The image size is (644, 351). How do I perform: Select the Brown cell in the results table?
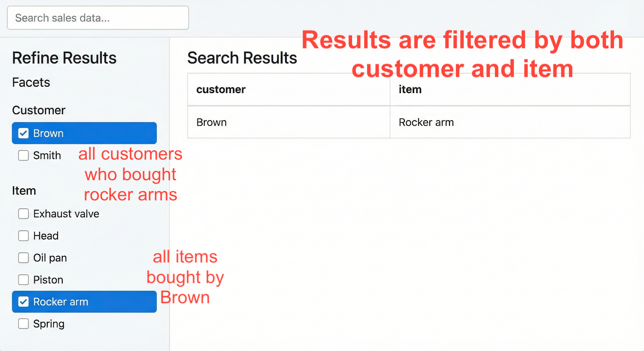211,122
